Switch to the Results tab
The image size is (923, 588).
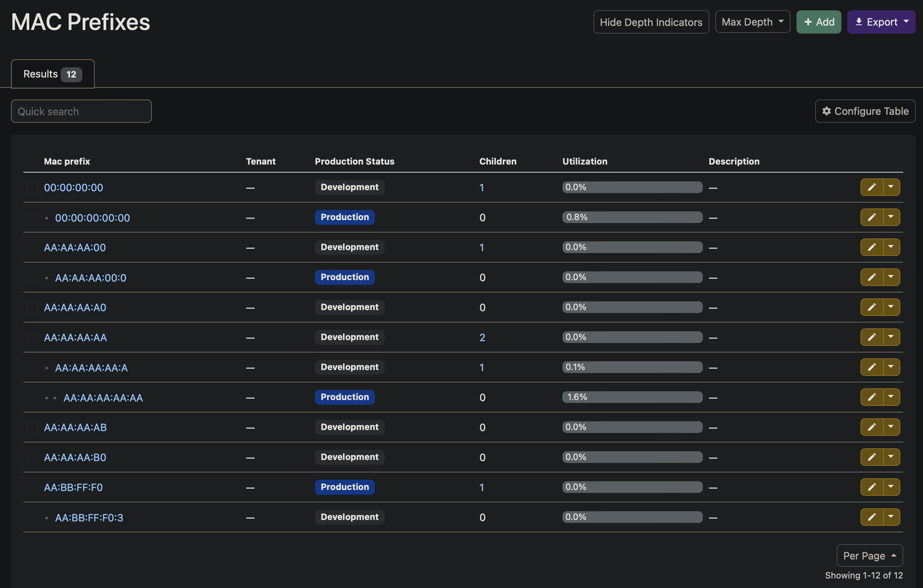click(x=52, y=73)
